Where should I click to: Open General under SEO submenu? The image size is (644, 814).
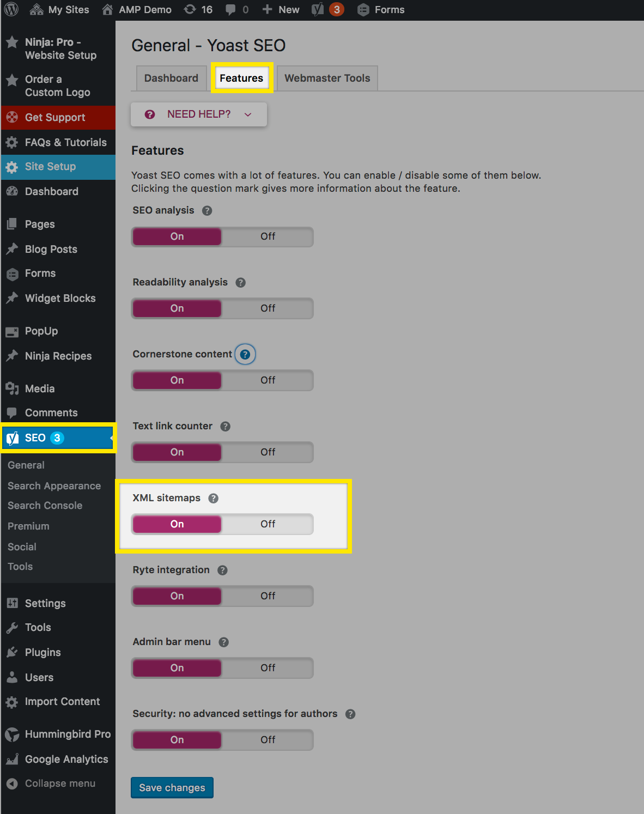click(26, 465)
